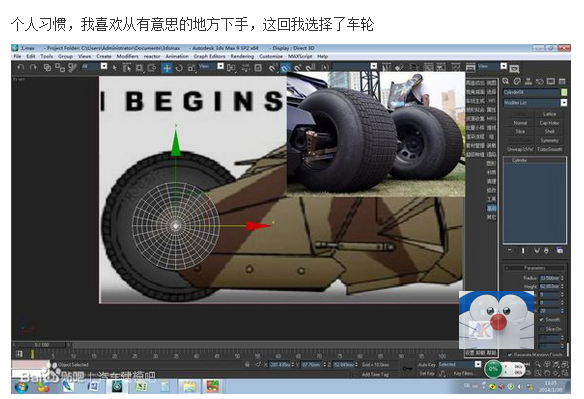Image resolution: width=584 pixels, height=399 pixels.
Task: Open the Modifiers menu
Action: point(127,56)
